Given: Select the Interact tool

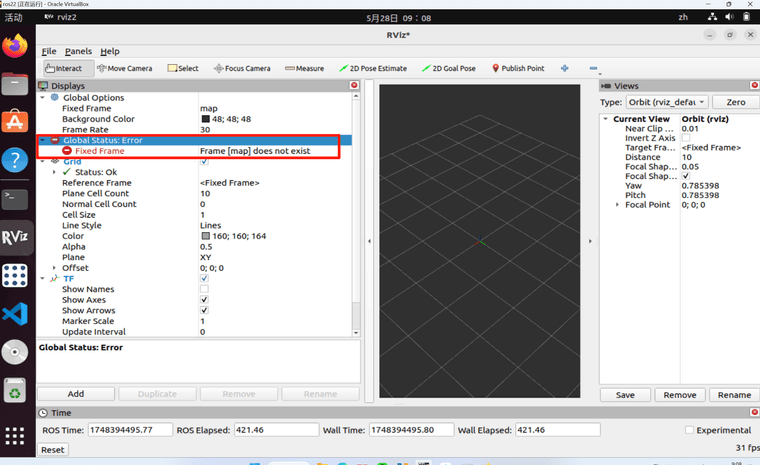Looking at the screenshot, I should click(x=68, y=68).
